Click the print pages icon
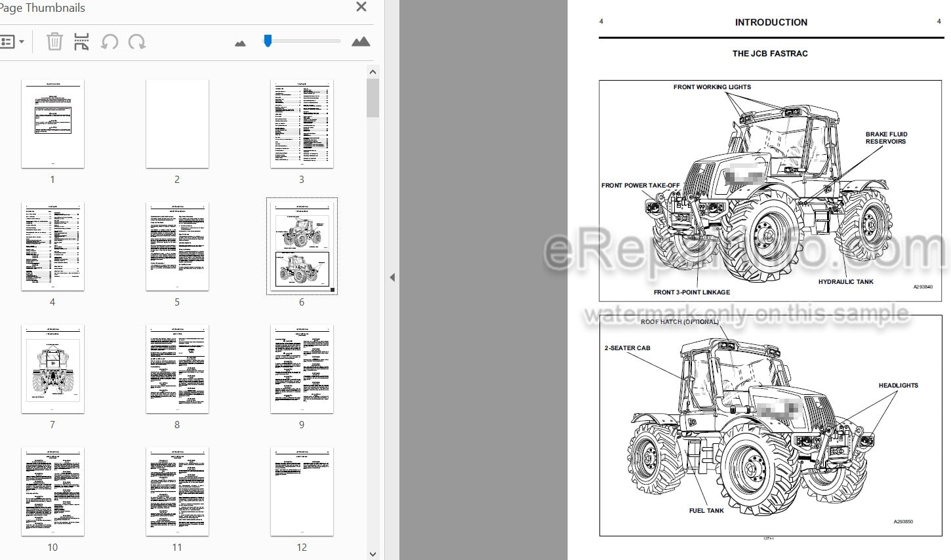 click(x=81, y=42)
